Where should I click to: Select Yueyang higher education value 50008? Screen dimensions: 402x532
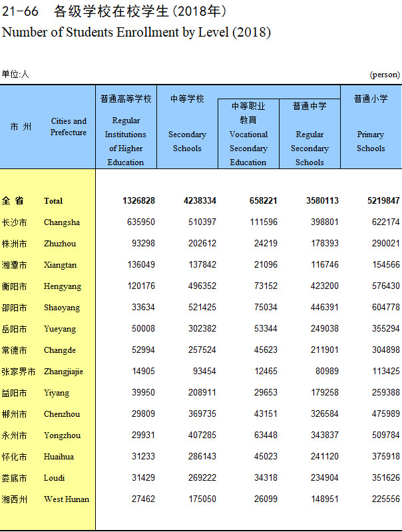(144, 328)
